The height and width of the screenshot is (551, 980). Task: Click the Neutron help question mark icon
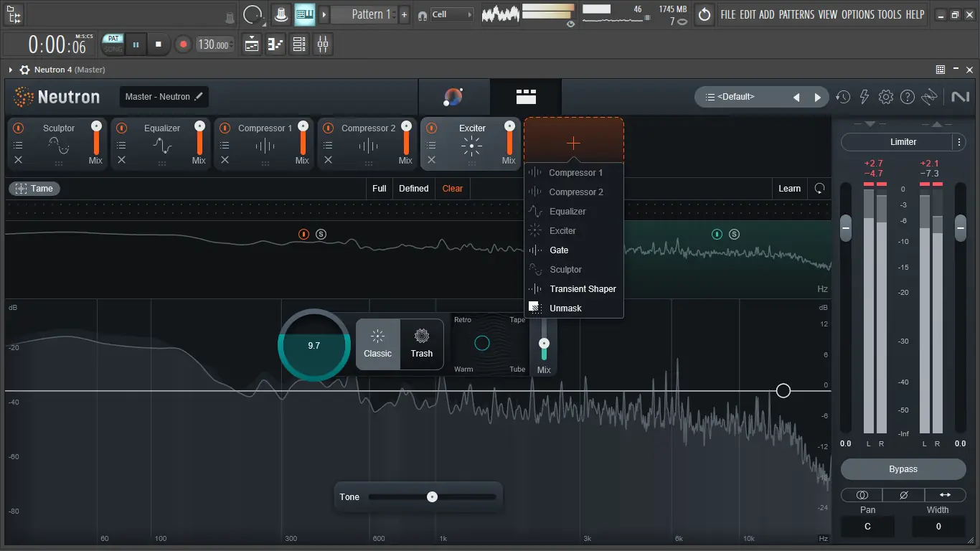908,97
